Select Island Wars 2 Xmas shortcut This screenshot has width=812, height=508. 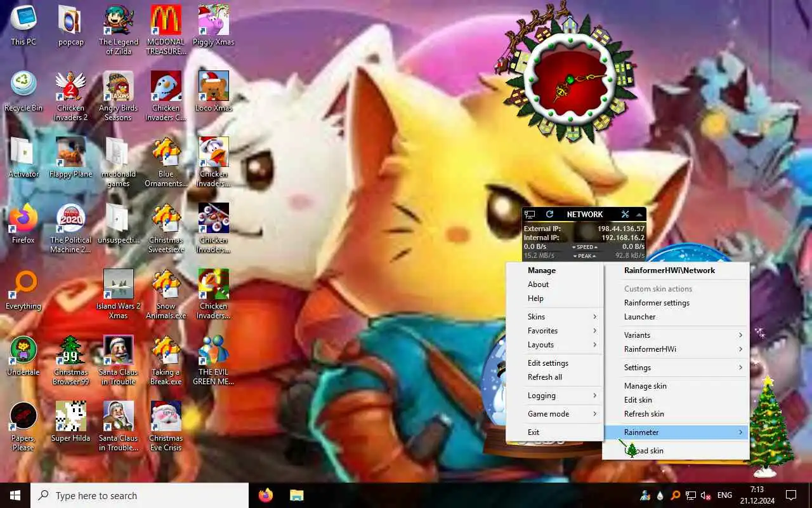(119, 294)
